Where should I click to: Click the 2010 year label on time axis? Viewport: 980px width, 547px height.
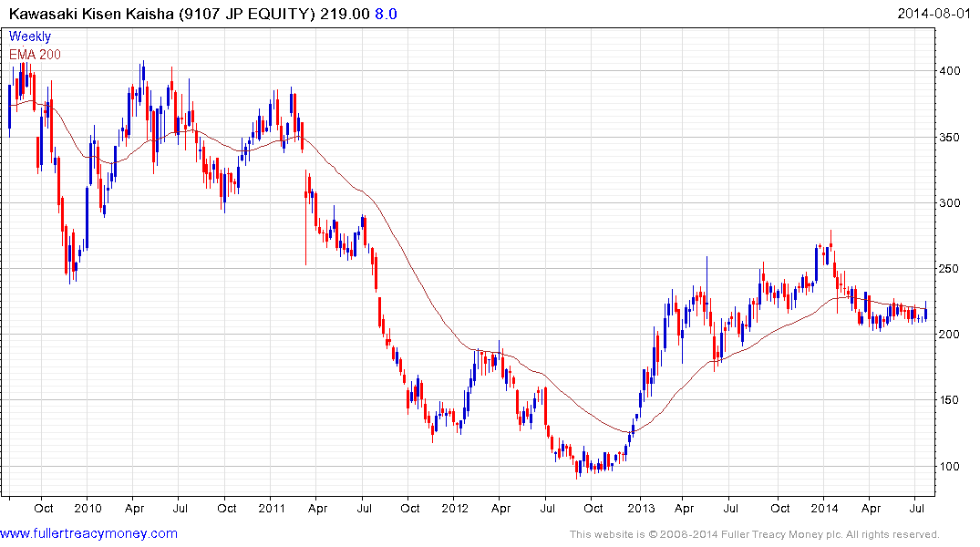click(88, 508)
